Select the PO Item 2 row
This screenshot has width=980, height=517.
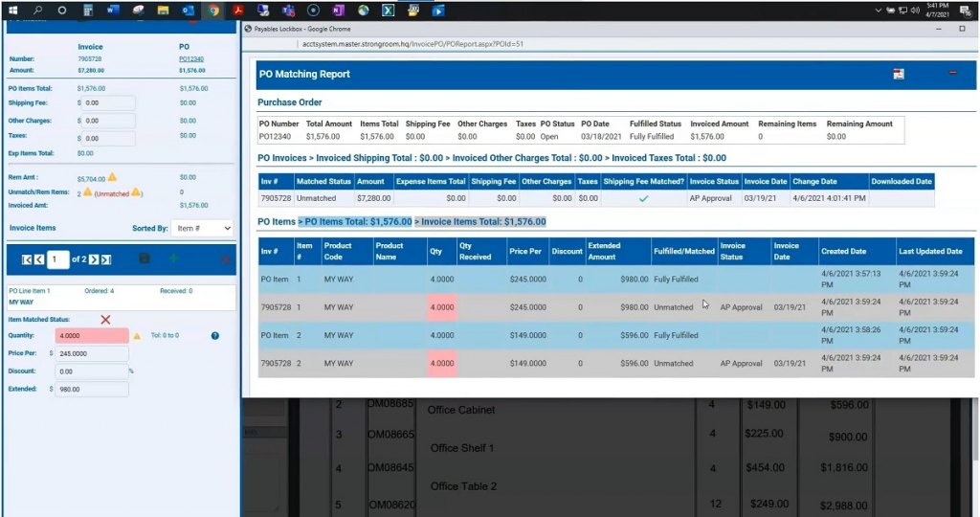click(615, 335)
